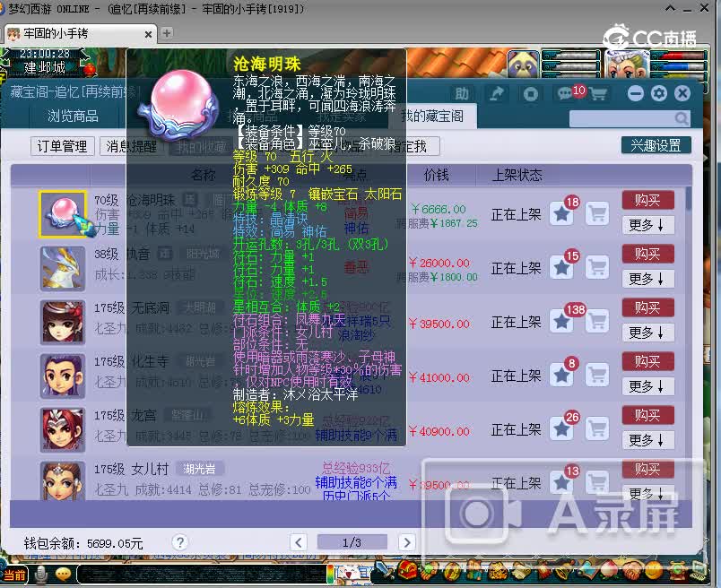Click star favorite with 138 badge
This screenshot has height=588, width=721.
[561, 322]
